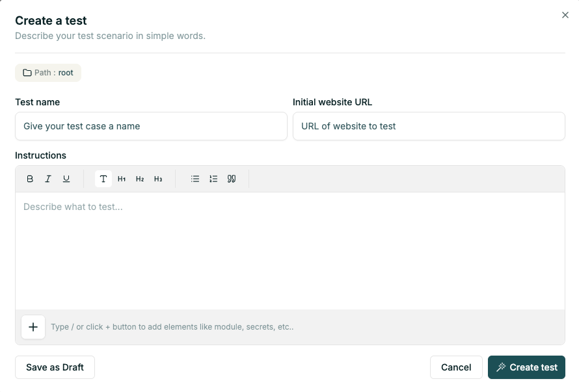Create a numbered list
The height and width of the screenshot is (392, 579).
(x=213, y=179)
